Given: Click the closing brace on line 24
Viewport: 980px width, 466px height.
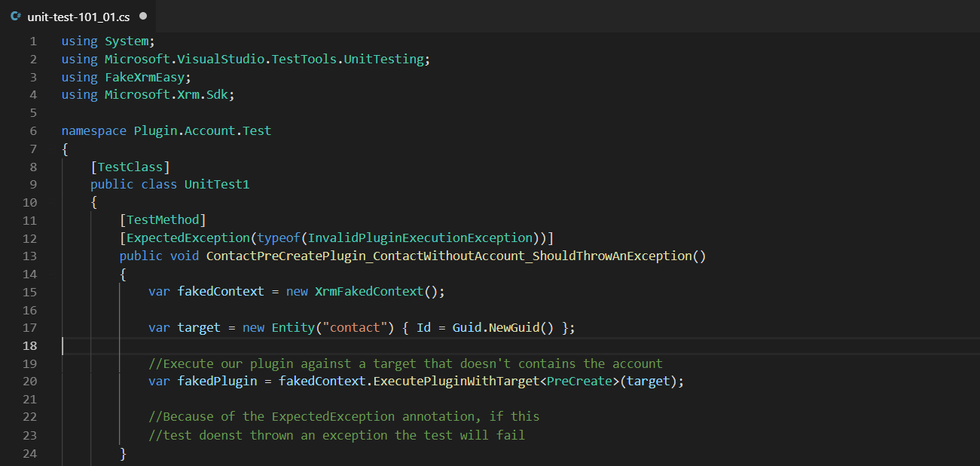Looking at the screenshot, I should pos(124,453).
